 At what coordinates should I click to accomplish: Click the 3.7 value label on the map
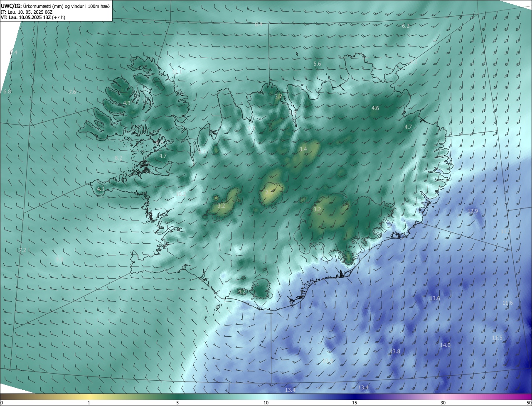pyautogui.click(x=278, y=96)
